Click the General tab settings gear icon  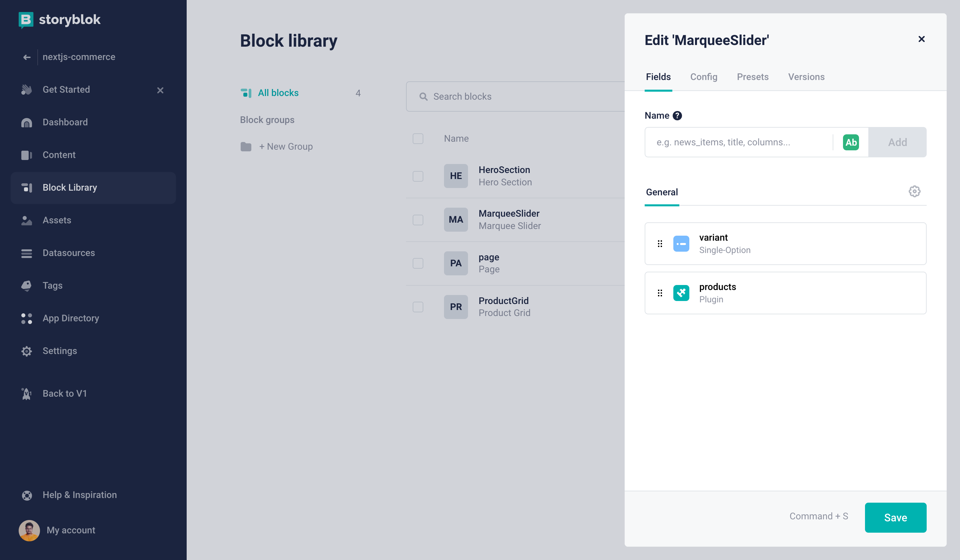(914, 192)
